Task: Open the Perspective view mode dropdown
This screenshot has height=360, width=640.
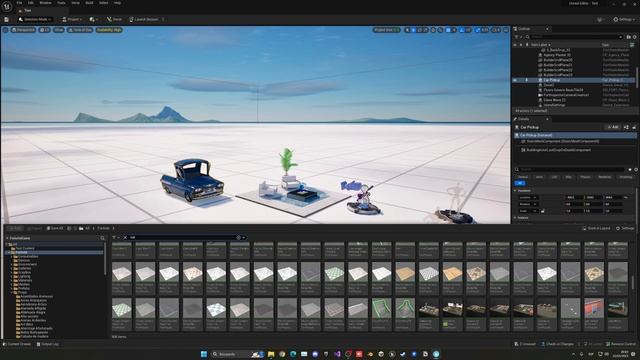Action: point(23,30)
